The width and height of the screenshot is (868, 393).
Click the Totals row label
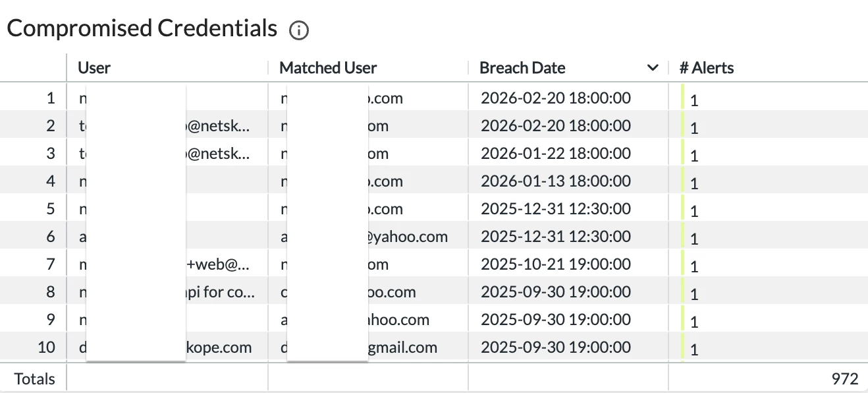pyautogui.click(x=35, y=379)
